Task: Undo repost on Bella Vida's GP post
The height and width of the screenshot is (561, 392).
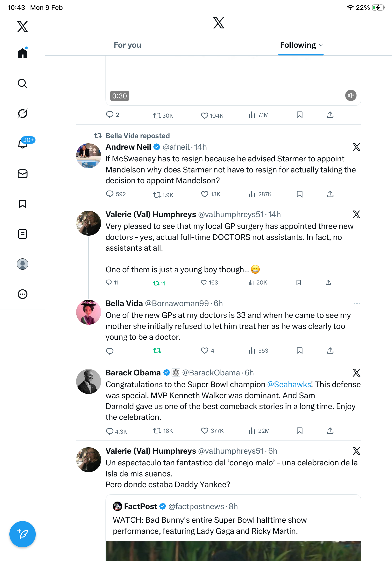Action: pos(157,351)
